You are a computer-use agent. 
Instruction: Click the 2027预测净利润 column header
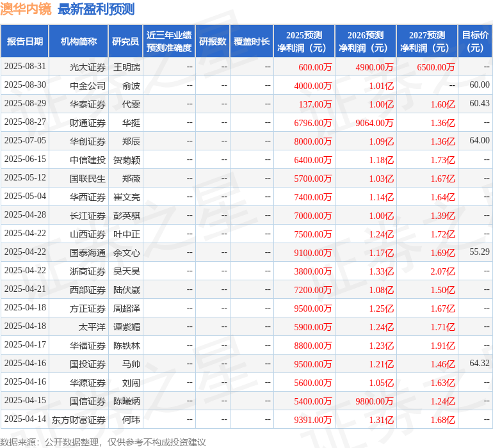(x=427, y=41)
